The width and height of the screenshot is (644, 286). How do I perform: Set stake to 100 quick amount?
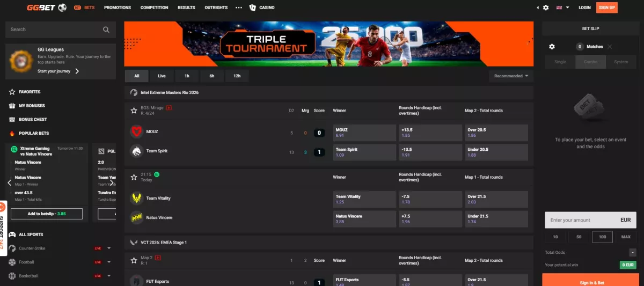pyautogui.click(x=602, y=237)
